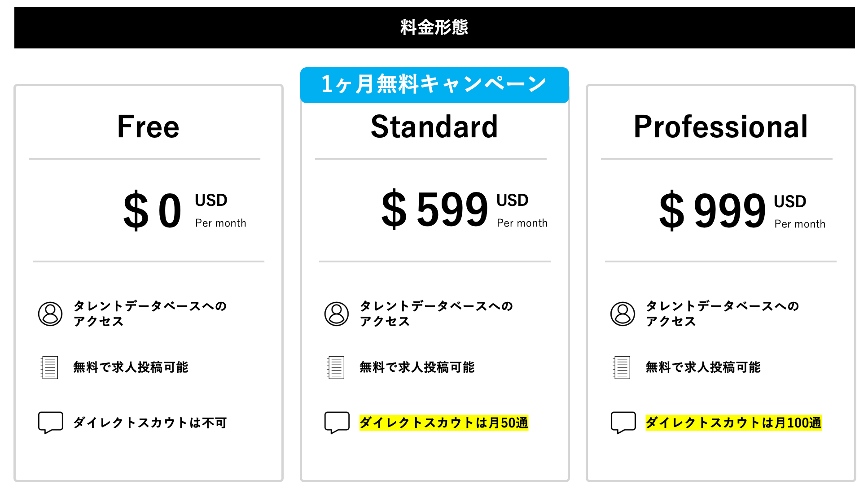Viewport: 868px width, 488px height.
Task: Click the user profile icon in Free plan
Action: point(50,314)
